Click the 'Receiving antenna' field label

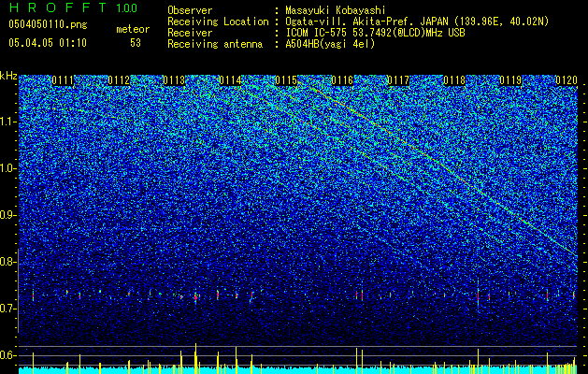pos(215,44)
